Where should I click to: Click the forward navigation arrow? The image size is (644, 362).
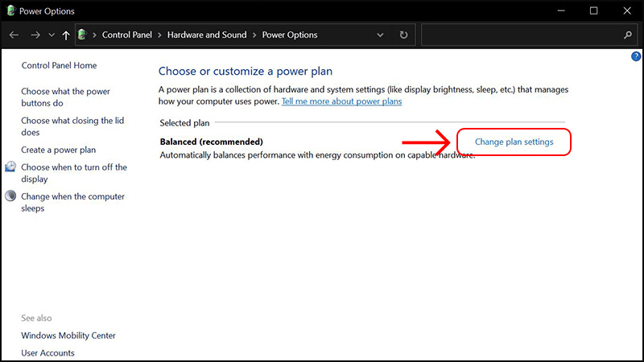(35, 35)
